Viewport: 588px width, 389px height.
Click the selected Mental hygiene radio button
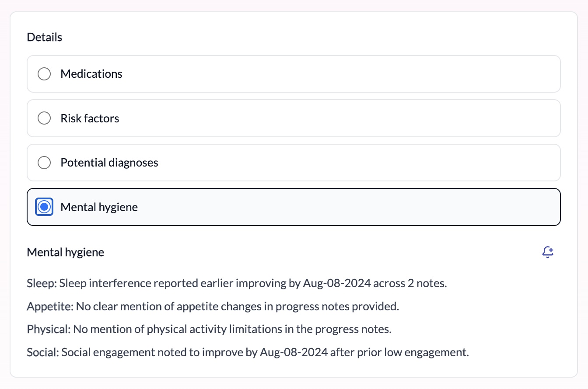click(44, 207)
